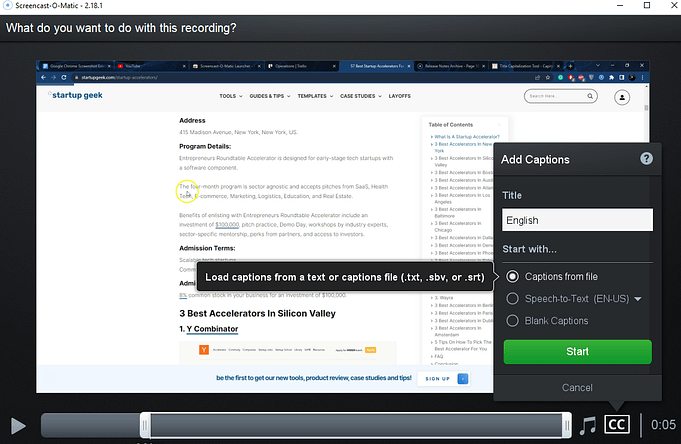Click the user profile icon in the recorded page

(x=622, y=97)
